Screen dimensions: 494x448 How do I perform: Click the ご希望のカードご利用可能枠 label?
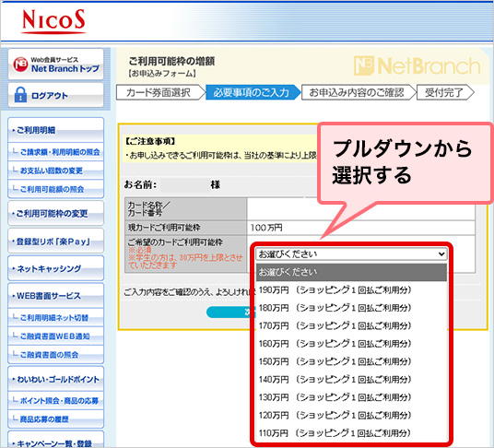pyautogui.click(x=175, y=242)
